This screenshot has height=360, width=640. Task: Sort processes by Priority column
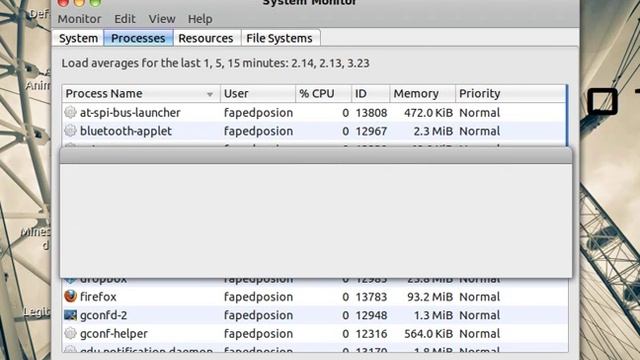pyautogui.click(x=511, y=93)
